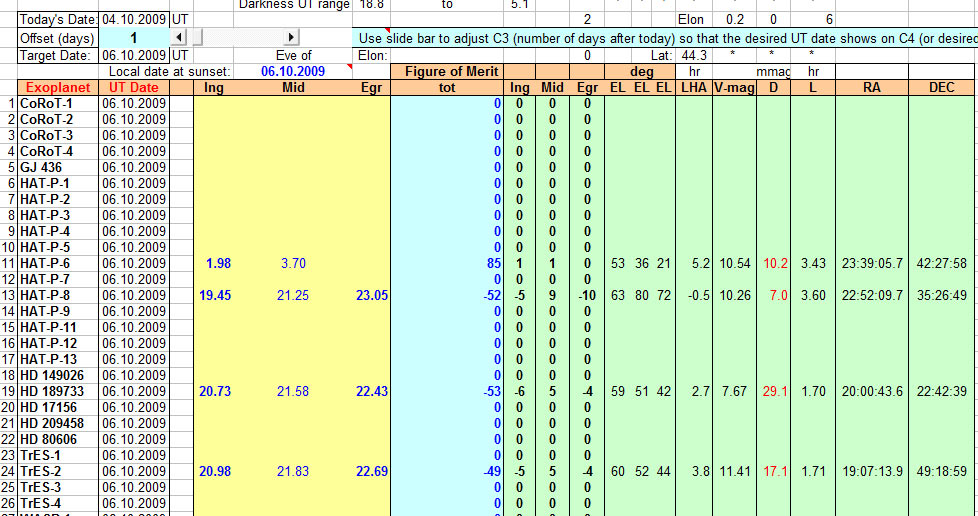Click the LHA column header

(694, 88)
